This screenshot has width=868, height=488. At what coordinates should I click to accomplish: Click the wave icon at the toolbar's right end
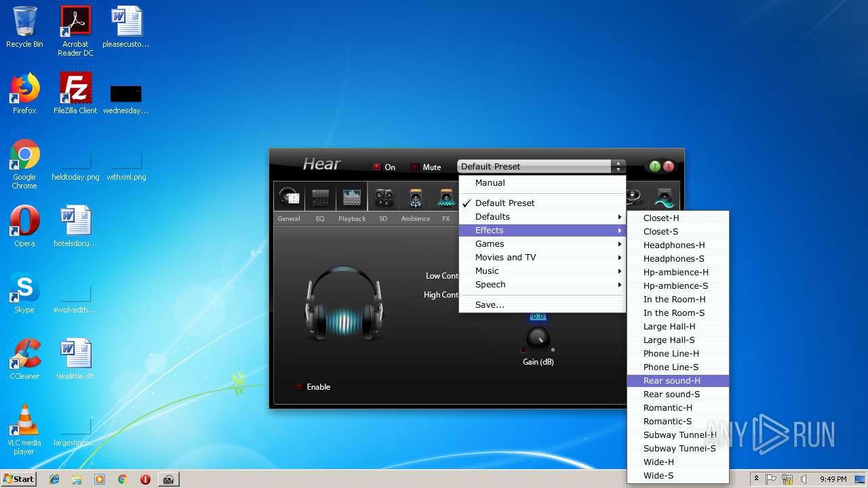click(x=665, y=197)
